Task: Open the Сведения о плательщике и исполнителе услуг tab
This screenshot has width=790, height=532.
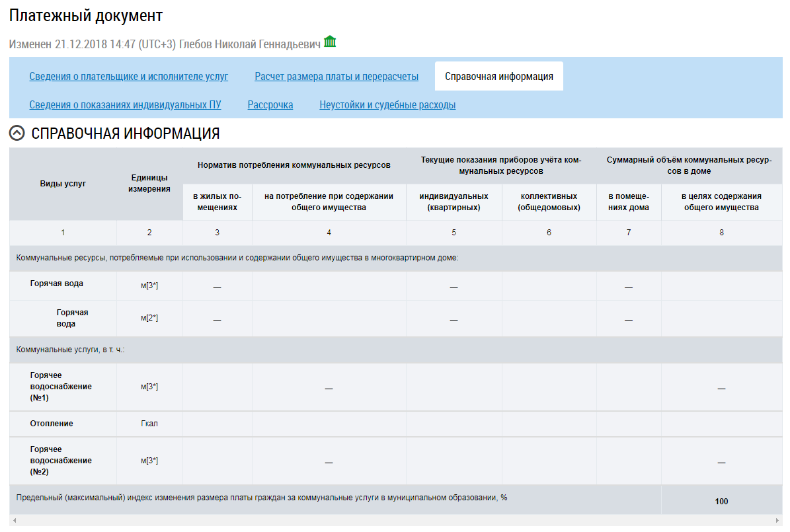Action: coord(129,77)
